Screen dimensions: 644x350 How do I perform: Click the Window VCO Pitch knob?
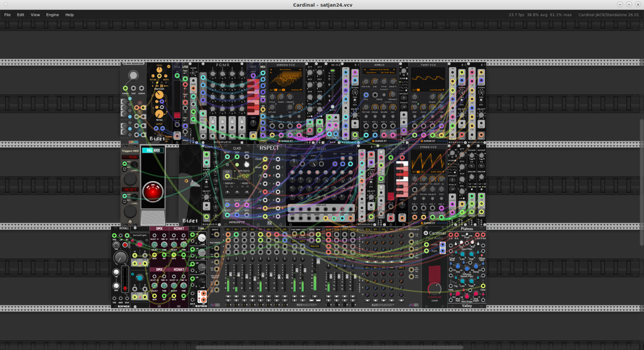point(272,97)
